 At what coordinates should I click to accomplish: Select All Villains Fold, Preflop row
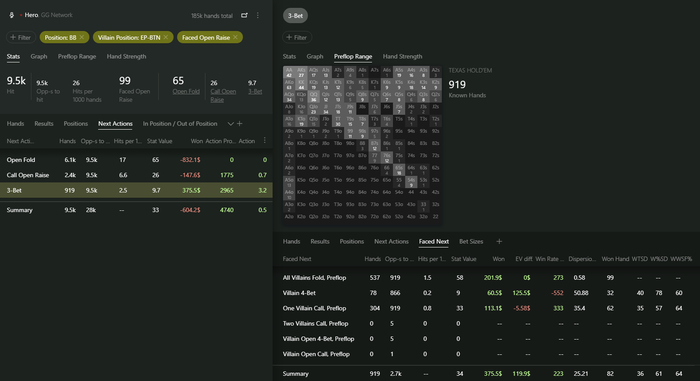point(486,278)
